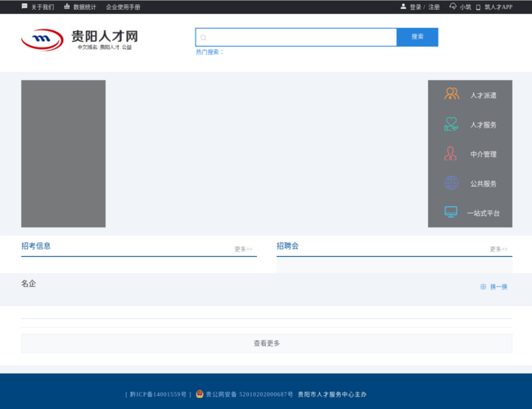Screen dimensions: 532x409
Task: Click 注册 link
Action: coord(434,7)
